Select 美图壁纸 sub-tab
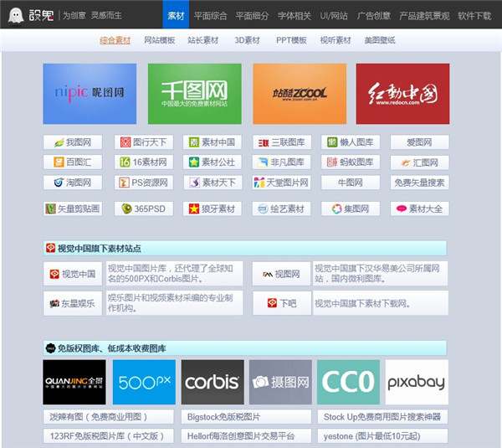The width and height of the screenshot is (502, 448). coord(380,40)
